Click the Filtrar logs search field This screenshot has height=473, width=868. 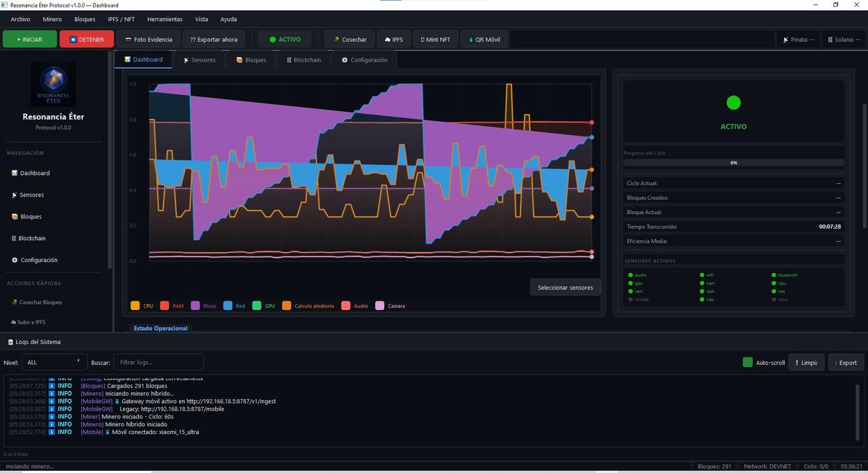[x=158, y=362]
